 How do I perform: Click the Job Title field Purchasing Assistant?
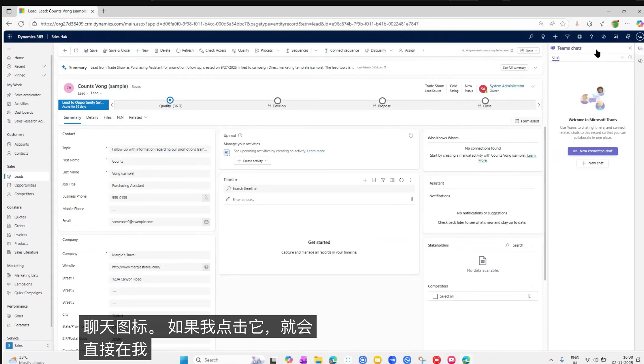pos(159,185)
